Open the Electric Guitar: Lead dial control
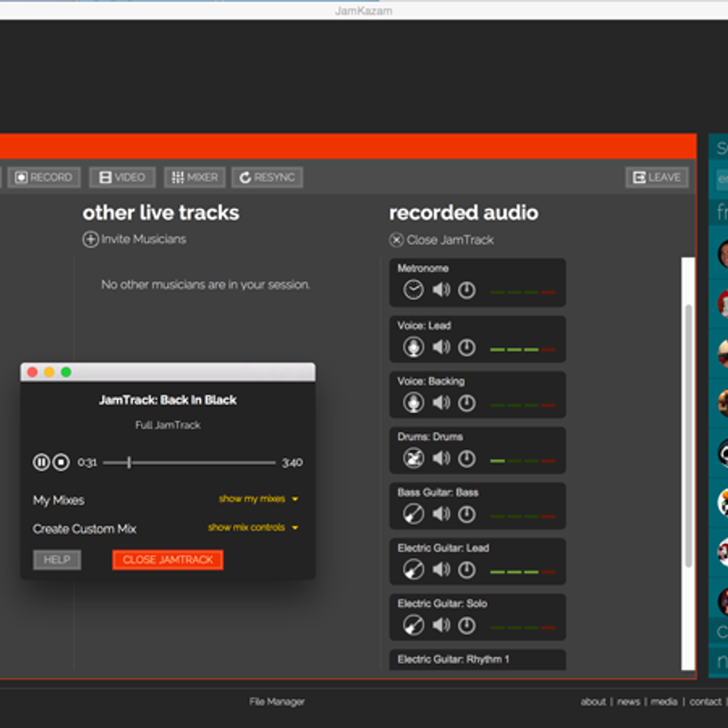Viewport: 728px width, 728px height. pos(466,570)
